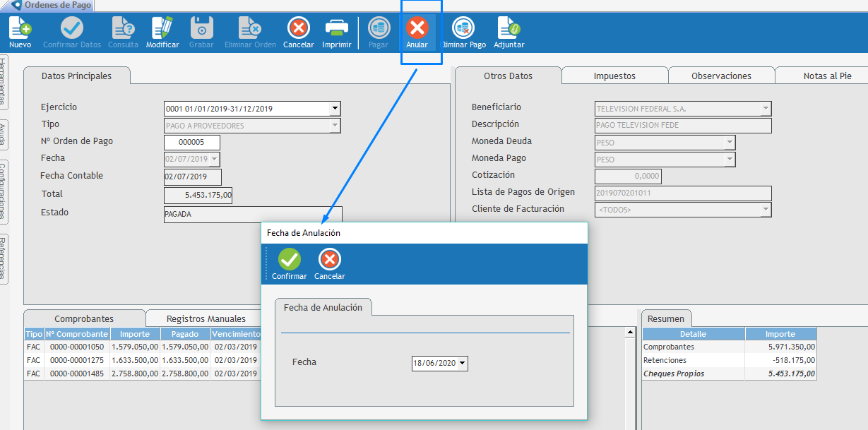
Task: Click the Imprimir printer icon
Action: 336,29
